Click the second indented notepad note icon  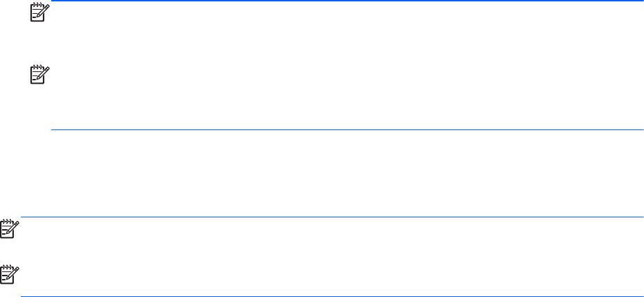pyautogui.click(x=38, y=75)
